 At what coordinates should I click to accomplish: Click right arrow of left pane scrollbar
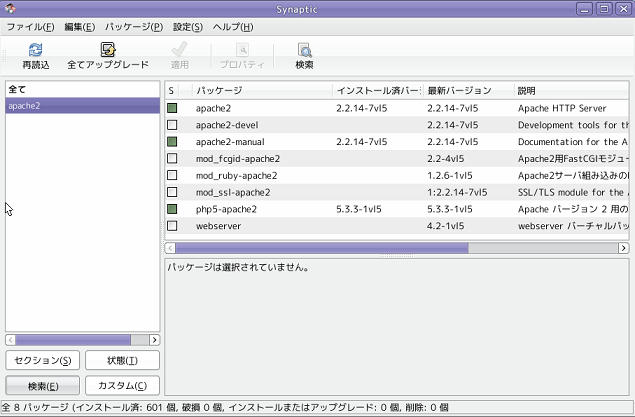point(154,340)
